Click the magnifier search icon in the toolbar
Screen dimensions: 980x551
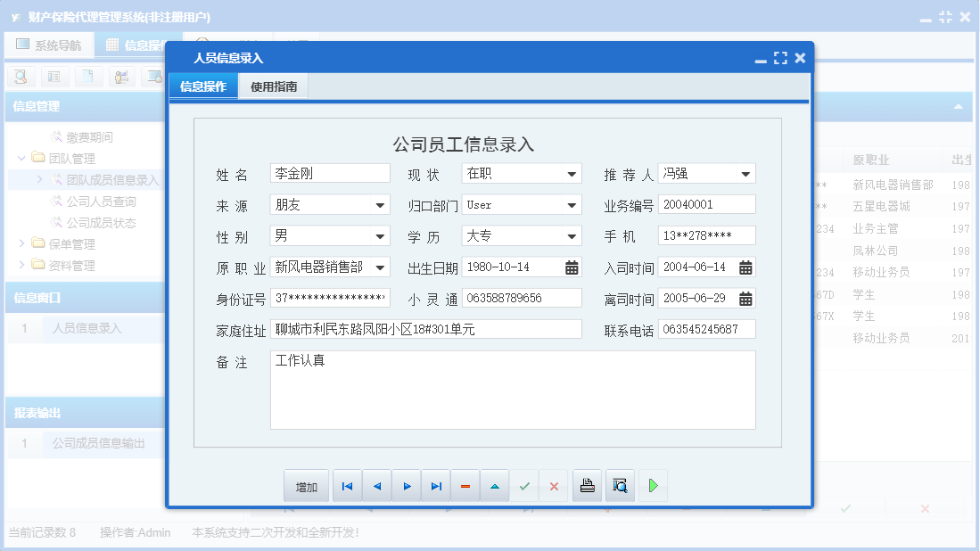pos(19,77)
